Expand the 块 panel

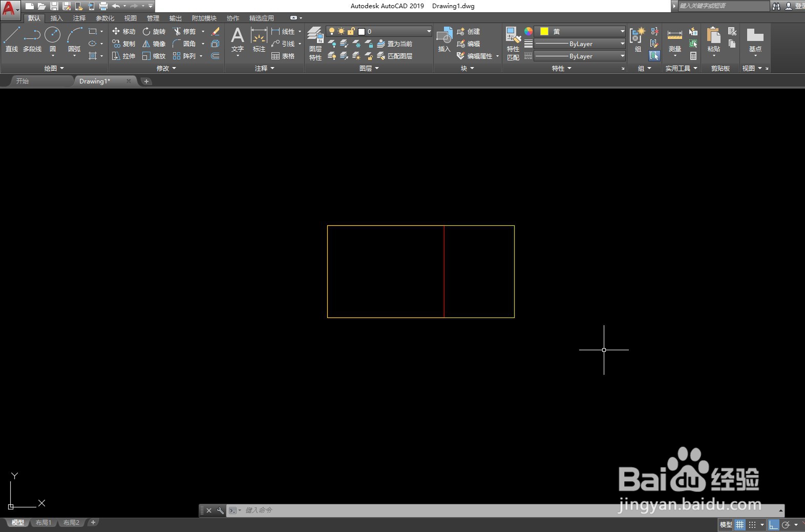point(468,68)
